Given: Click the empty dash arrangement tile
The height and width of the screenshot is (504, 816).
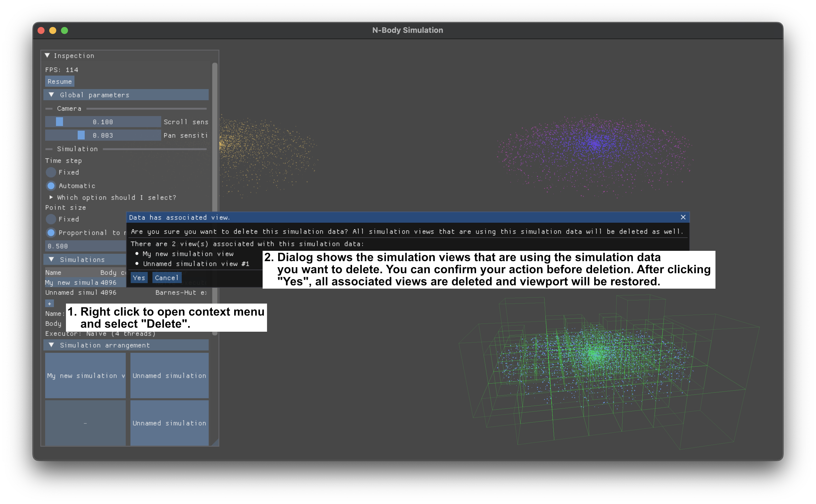Looking at the screenshot, I should pyautogui.click(x=85, y=423).
